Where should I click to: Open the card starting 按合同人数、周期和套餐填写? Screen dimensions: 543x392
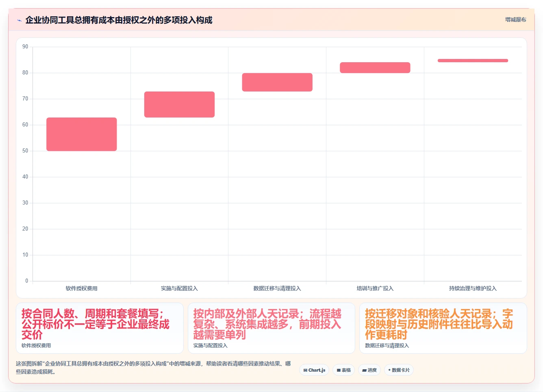tap(100, 328)
